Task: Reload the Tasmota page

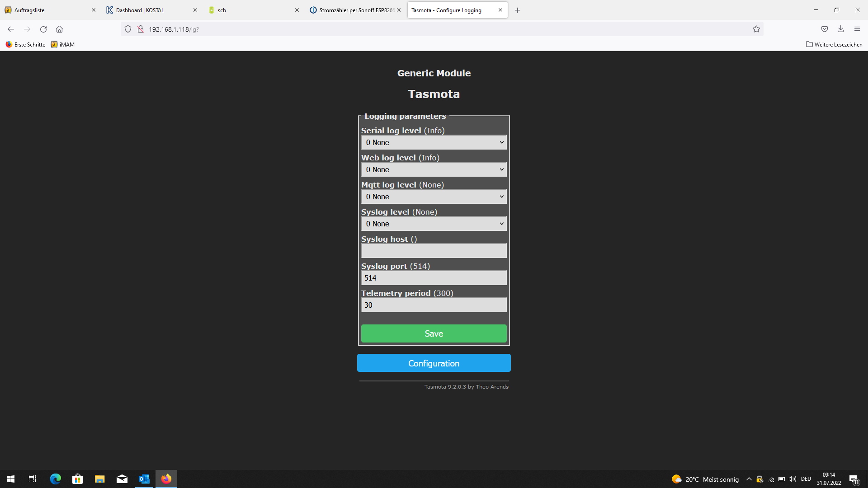Action: (x=43, y=29)
